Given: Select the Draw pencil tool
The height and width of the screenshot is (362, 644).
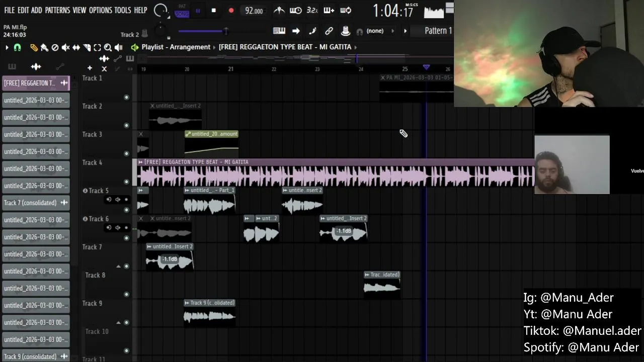Looking at the screenshot, I should click(34, 47).
